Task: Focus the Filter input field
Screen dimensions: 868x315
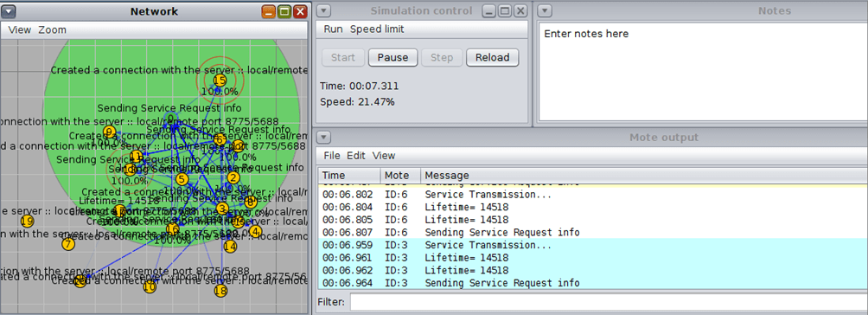Action: 609,302
